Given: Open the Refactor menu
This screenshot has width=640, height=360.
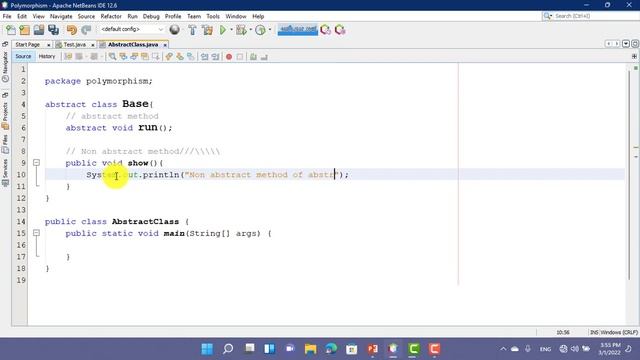Looking at the screenshot, I should coord(111,16).
